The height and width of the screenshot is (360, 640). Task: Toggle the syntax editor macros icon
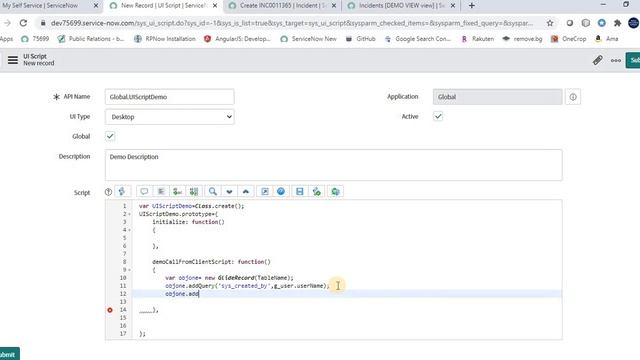[x=122, y=191]
